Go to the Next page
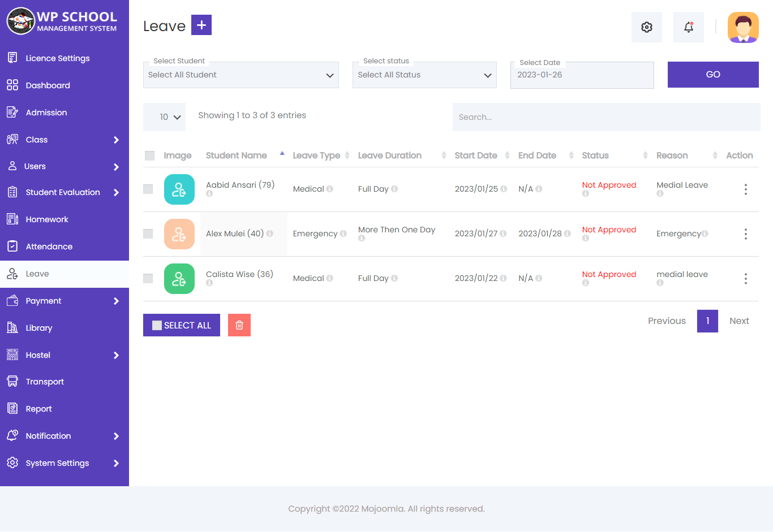The image size is (773, 532). [739, 321]
